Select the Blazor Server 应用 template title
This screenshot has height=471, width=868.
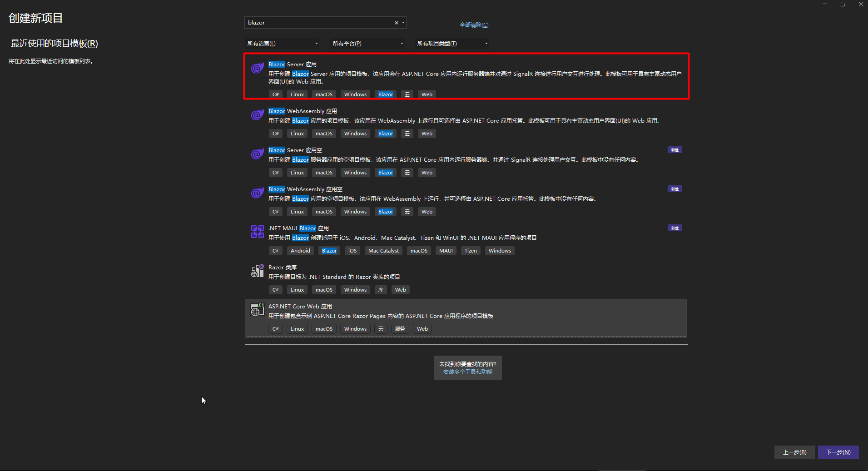tap(293, 64)
